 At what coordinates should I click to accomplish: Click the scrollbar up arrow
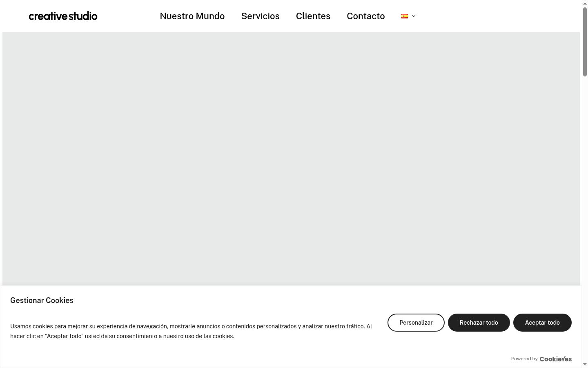[585, 3]
